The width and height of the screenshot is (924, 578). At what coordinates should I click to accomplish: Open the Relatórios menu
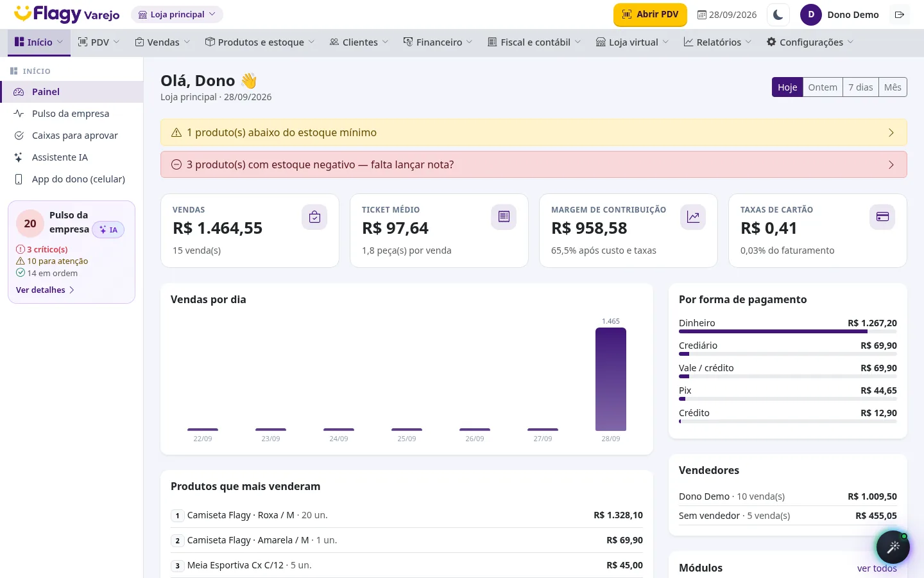coord(717,42)
